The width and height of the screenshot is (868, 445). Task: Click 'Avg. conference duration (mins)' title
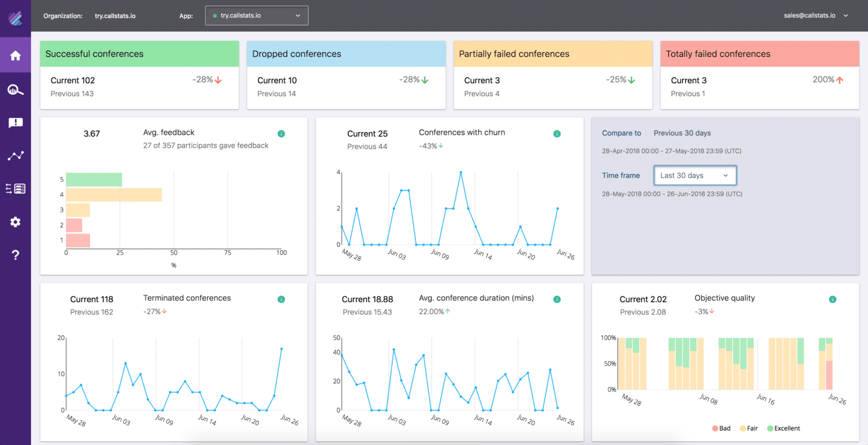pyautogui.click(x=476, y=298)
